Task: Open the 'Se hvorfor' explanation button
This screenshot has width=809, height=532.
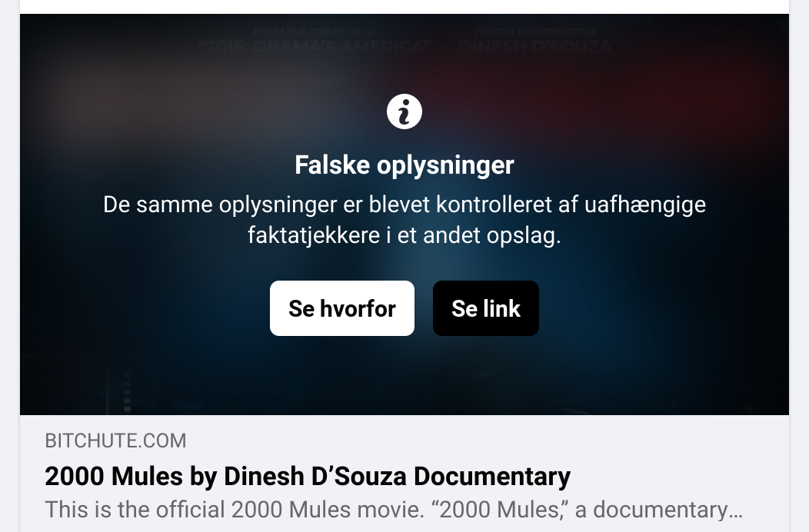Action: (x=342, y=308)
